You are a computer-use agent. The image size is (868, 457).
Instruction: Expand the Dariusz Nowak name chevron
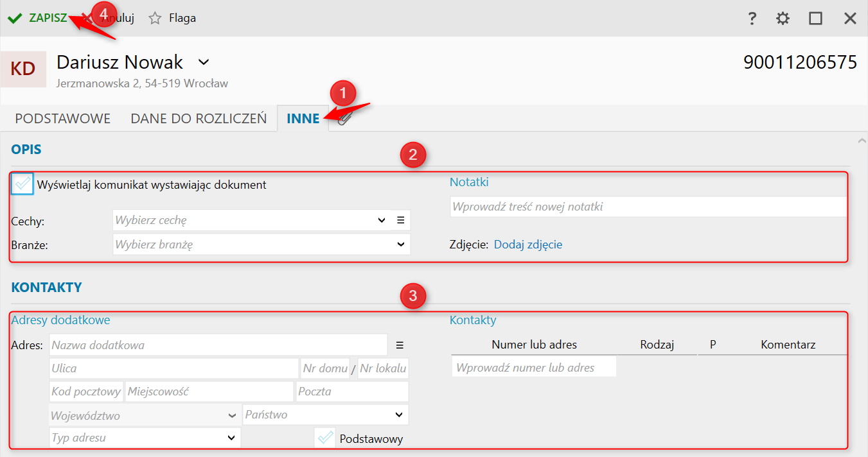[x=204, y=62]
